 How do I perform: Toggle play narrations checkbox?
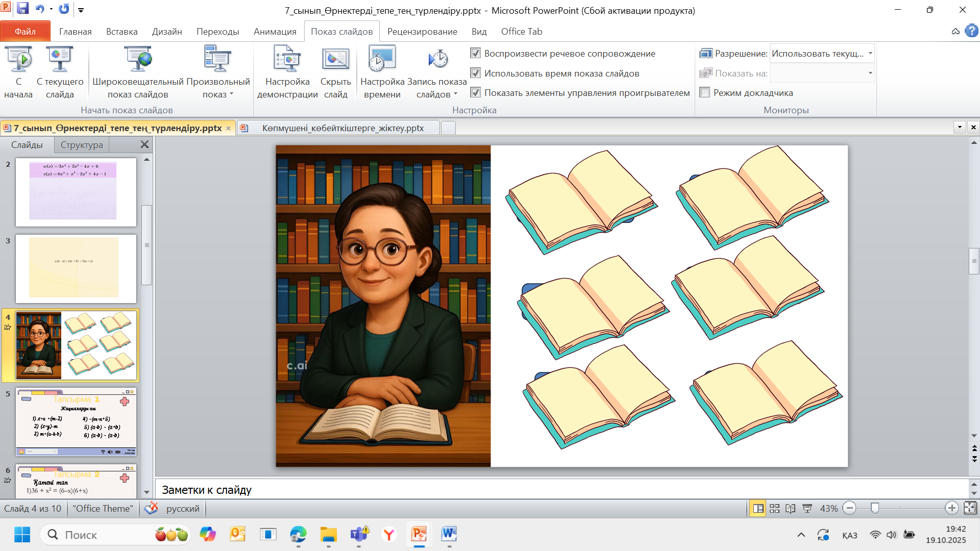tap(476, 54)
